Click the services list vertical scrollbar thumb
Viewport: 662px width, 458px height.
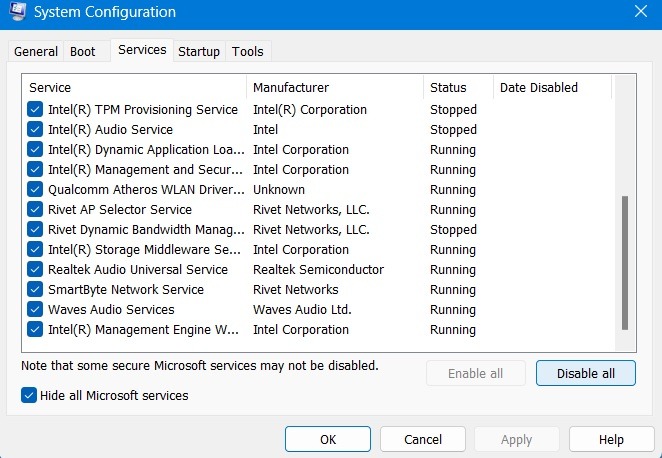625,263
